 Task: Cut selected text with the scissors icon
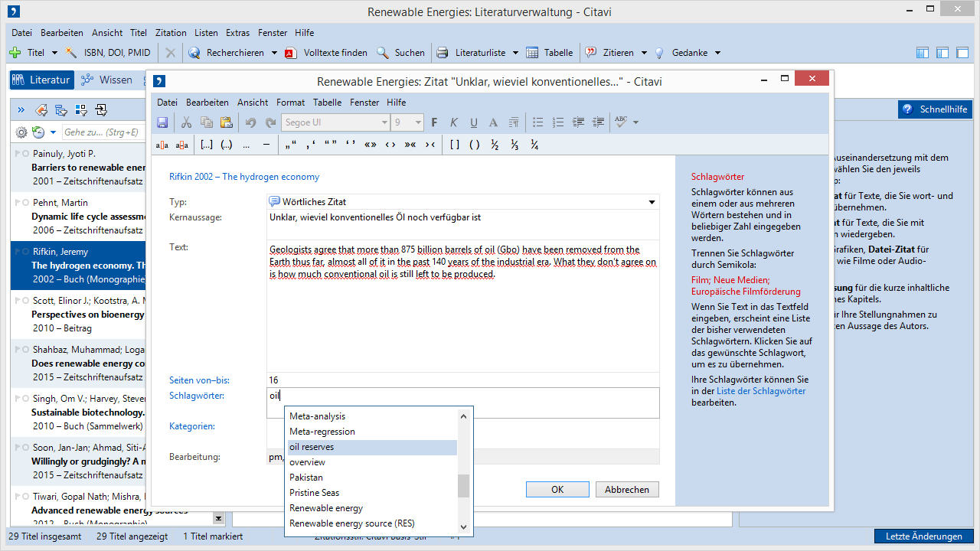click(186, 122)
